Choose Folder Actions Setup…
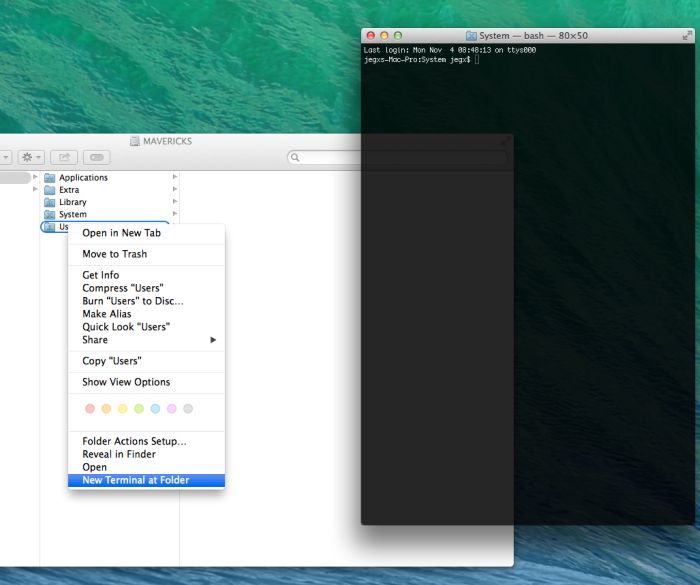 (146, 441)
